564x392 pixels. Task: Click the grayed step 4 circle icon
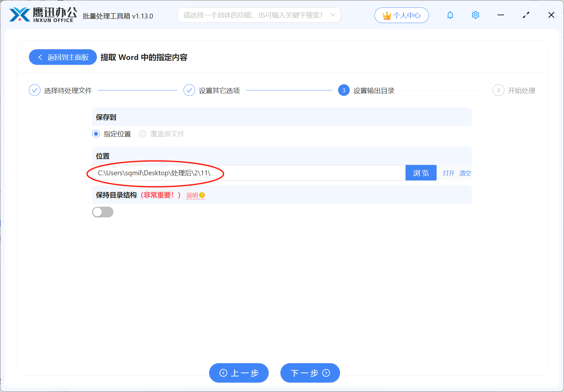(498, 90)
